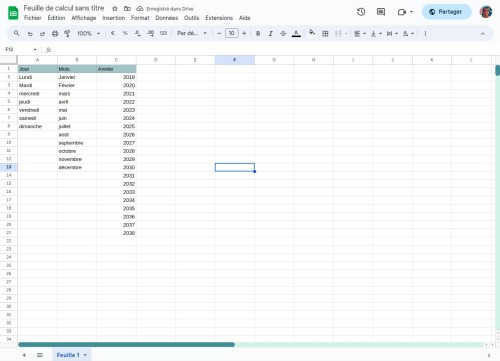Select cell containing dimanche
The width and height of the screenshot is (500, 361).
tap(37, 126)
